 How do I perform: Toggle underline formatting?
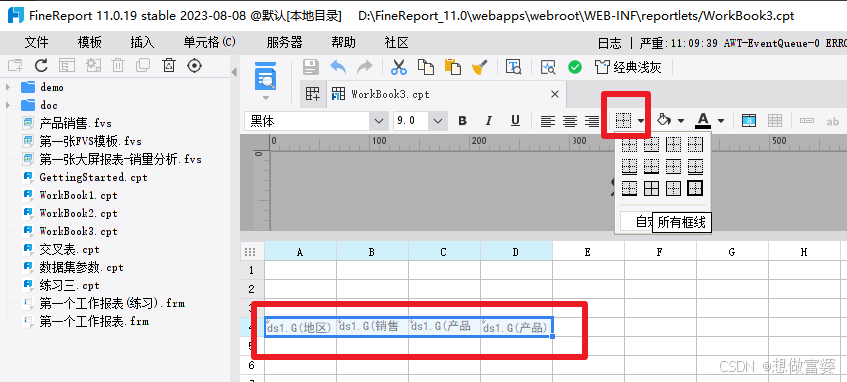[x=515, y=121]
